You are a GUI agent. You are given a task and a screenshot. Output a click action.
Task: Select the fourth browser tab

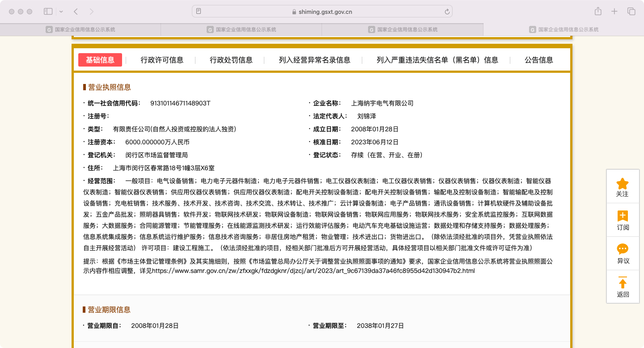(x=563, y=29)
